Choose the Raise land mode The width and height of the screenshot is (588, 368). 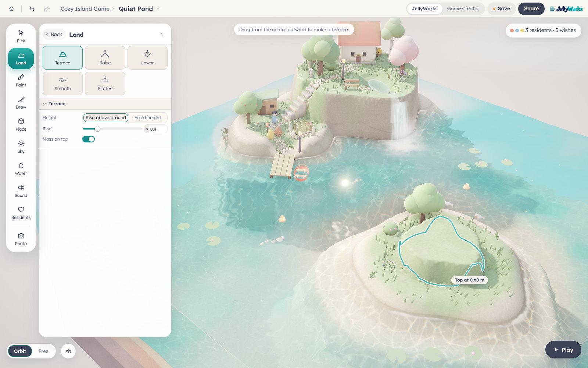[105, 58]
